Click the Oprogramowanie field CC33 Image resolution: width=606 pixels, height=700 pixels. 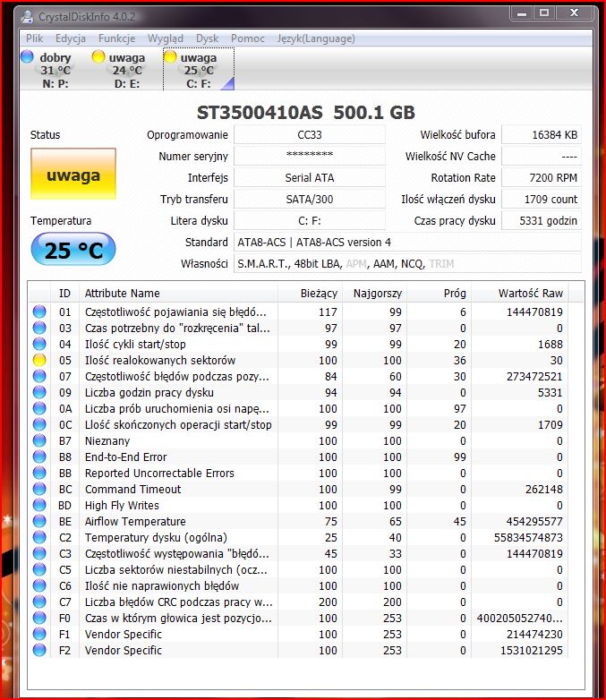(x=310, y=135)
